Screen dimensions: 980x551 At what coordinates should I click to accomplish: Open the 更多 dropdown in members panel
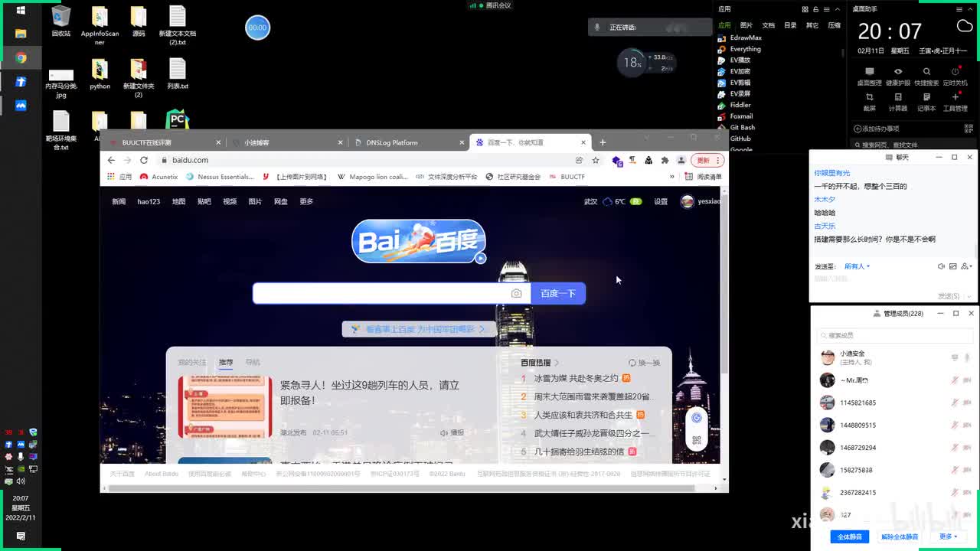(949, 536)
